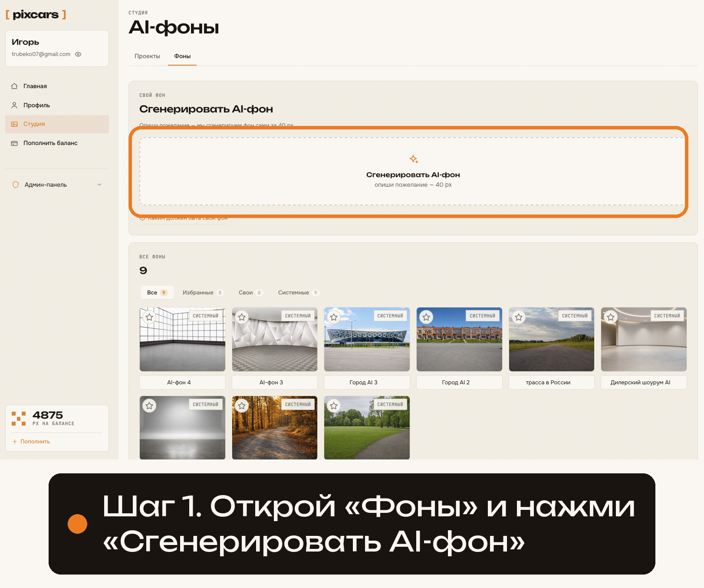Favorite the AI-фон 4 background star
The height and width of the screenshot is (588, 704).
[149, 317]
